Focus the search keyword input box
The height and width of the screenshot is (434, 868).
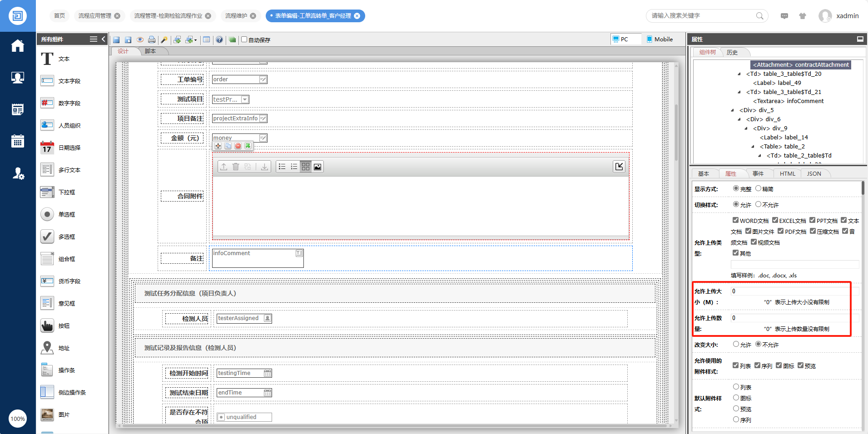701,16
